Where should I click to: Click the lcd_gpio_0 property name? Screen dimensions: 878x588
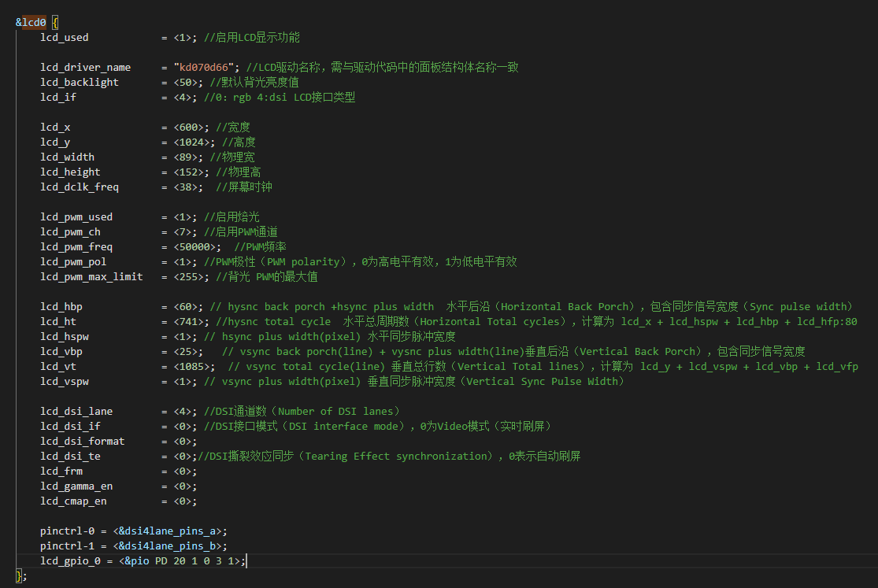[x=70, y=561]
